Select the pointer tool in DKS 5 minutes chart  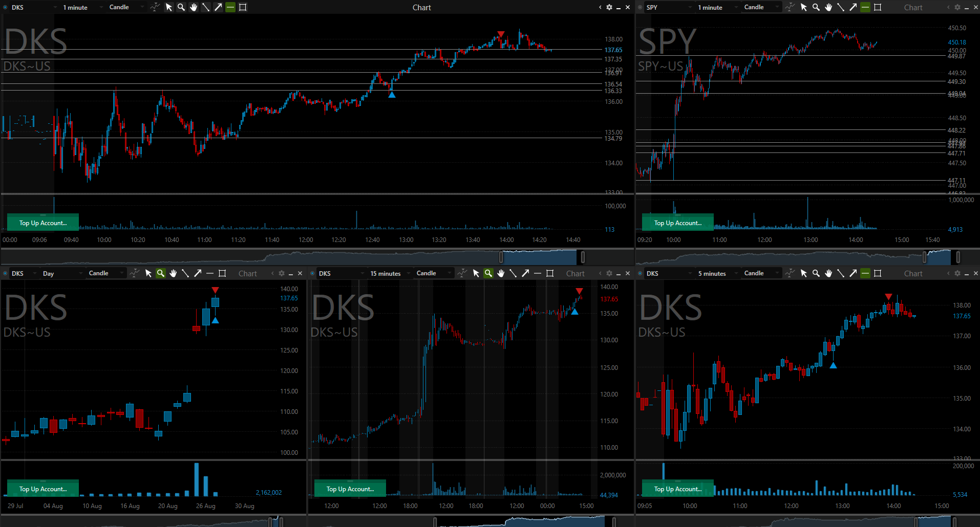[x=804, y=273]
